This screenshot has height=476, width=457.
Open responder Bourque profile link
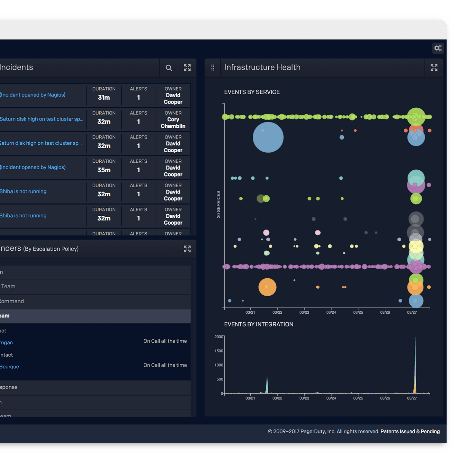point(9,367)
